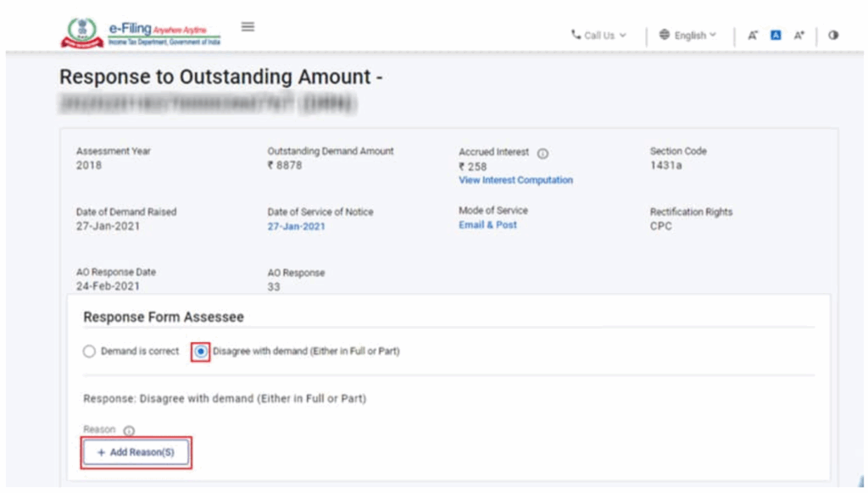
Task: Click the e-Filing Income Tax Department logo
Action: [141, 33]
